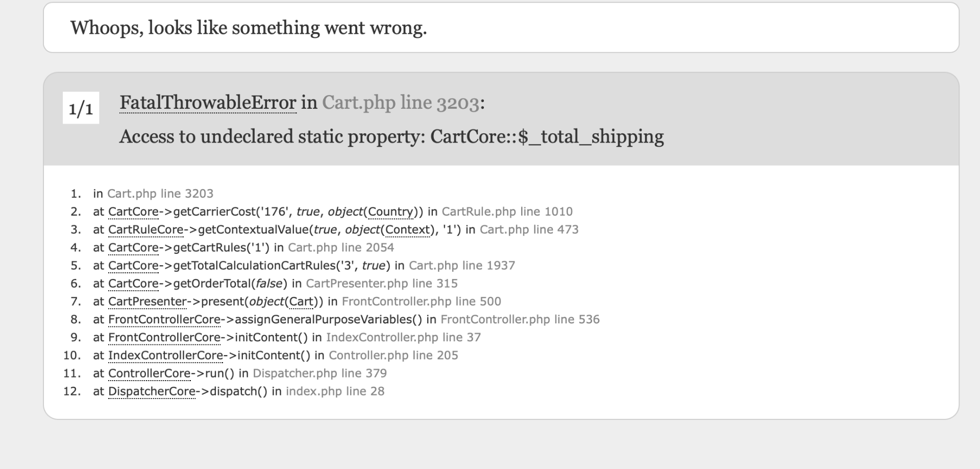
Task: Click Dispatcher.php line 379 reference
Action: pos(320,373)
